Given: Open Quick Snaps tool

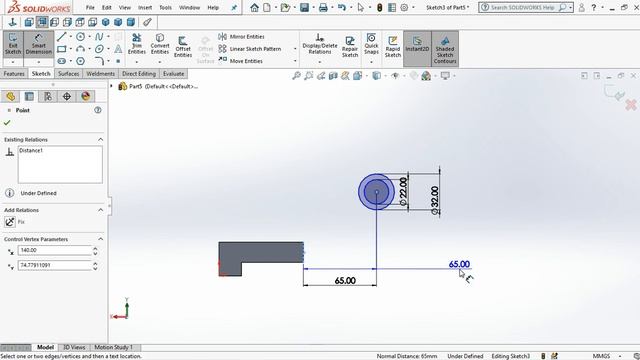Looking at the screenshot, I should tap(371, 43).
